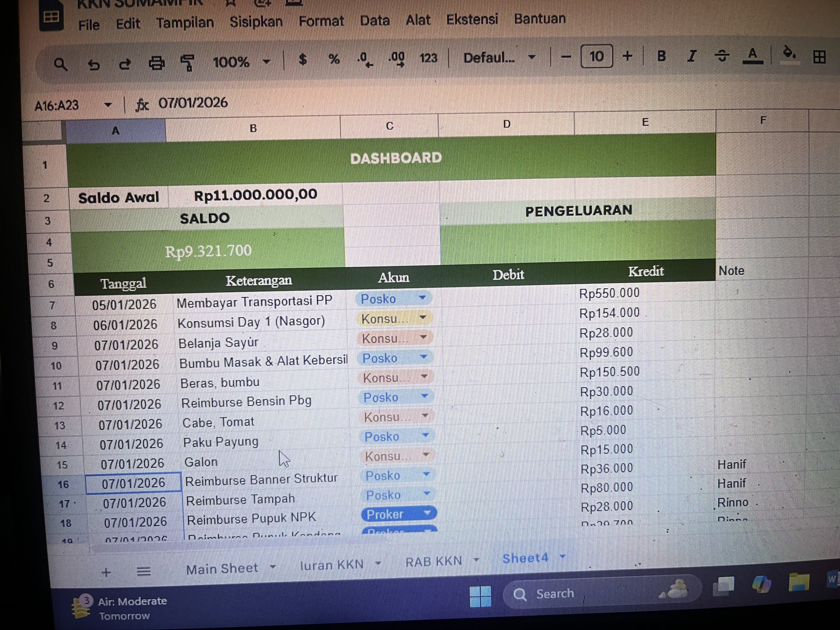Open the zoom level dropdown showing 100%

click(266, 62)
